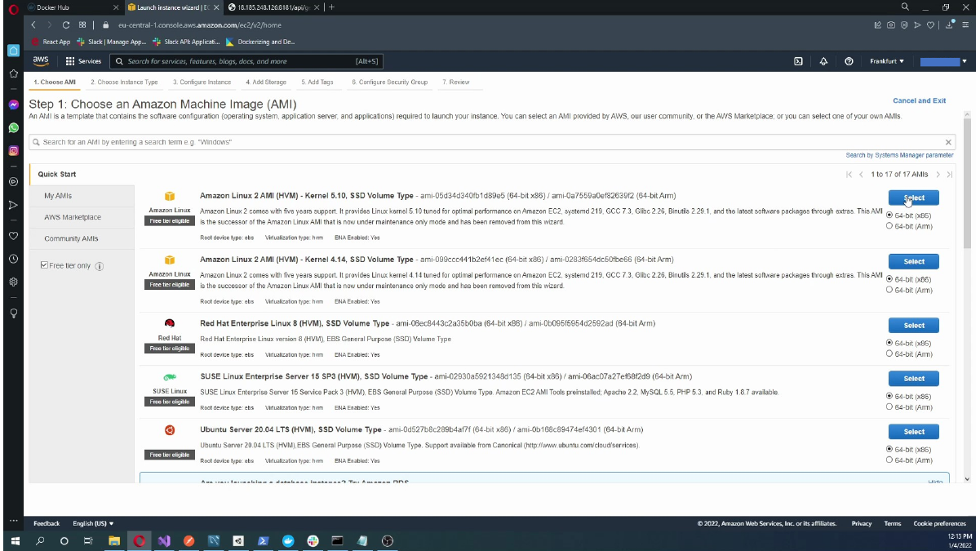Open Opera Messenger in sidebar

click(x=14, y=104)
